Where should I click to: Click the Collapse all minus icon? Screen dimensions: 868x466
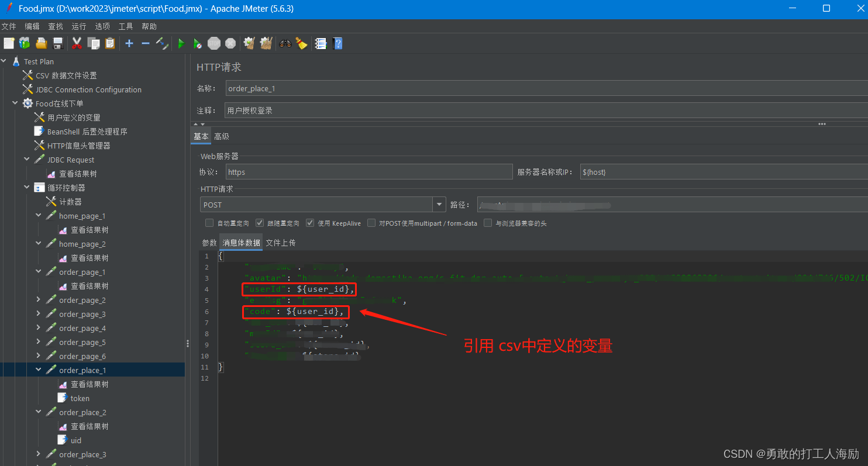coord(146,43)
